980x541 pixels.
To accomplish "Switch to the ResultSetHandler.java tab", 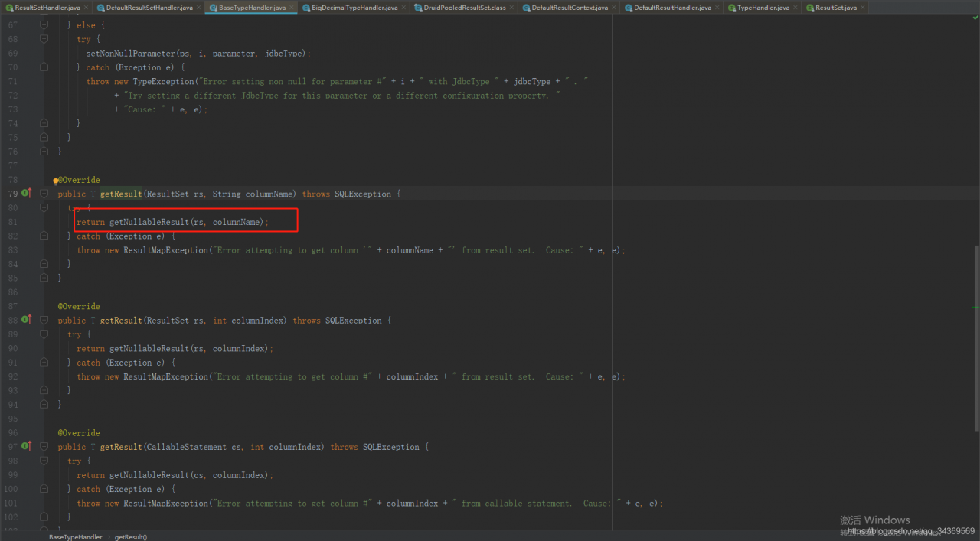I will pos(47,7).
